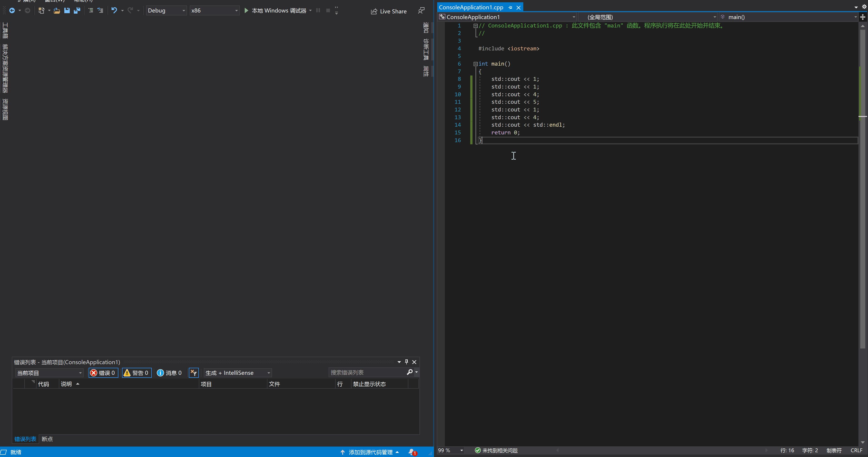
Task: Select the ConsoleApplication1.cpp editor tab
Action: click(x=471, y=7)
